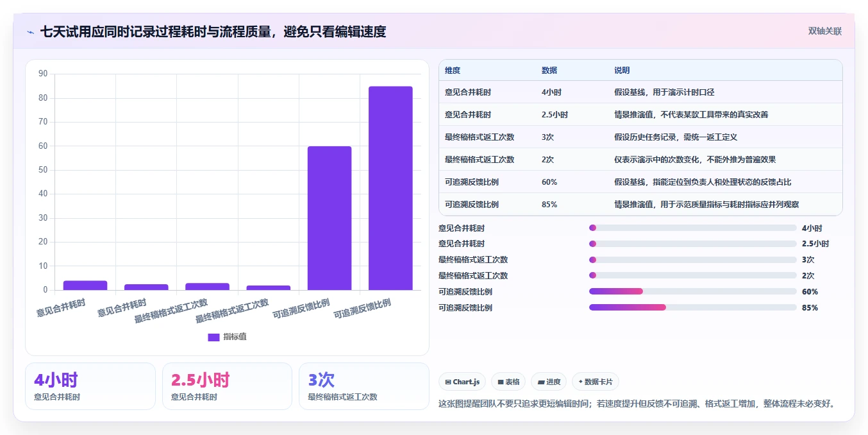This screenshot has height=435, width=868.
Task: Click the page title 七天试用应同时记录过程耗时与流程质量
Action: 213,31
